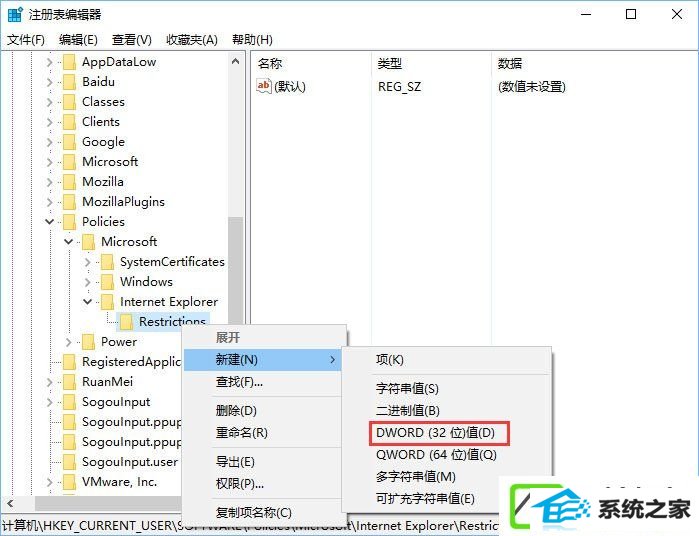Click the Power folder icon

click(x=88, y=342)
